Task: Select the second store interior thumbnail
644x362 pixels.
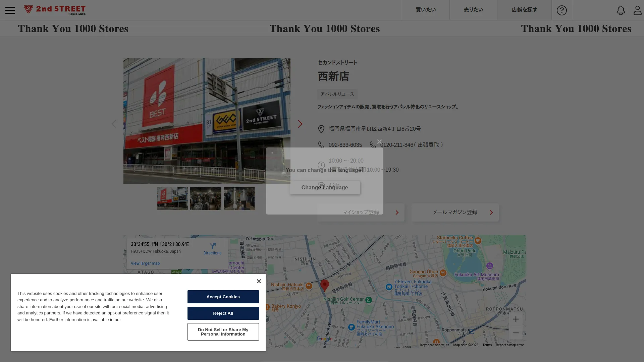Action: point(206,198)
